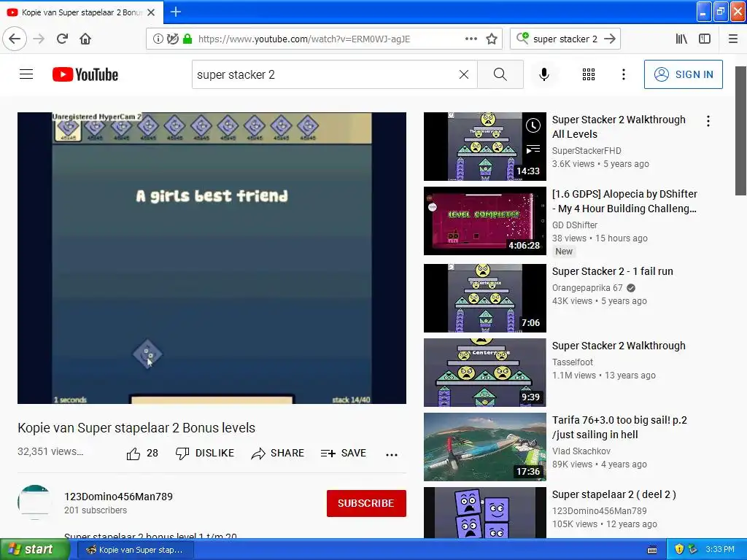747x560 pixels.
Task: Open 'Super Stacker 2 - 1 fail run' title
Action: (x=612, y=271)
